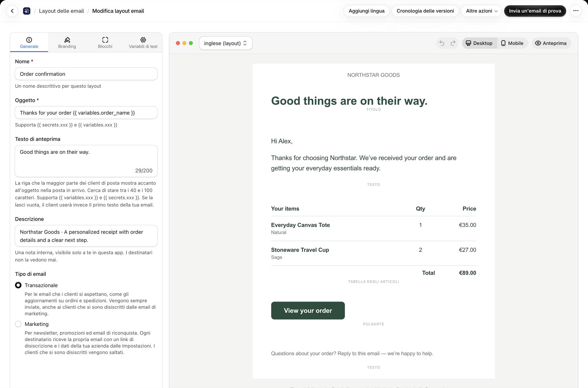Viewport: 588px width, 388px height.
Task: Click the redo arrow icon
Action: tap(453, 43)
